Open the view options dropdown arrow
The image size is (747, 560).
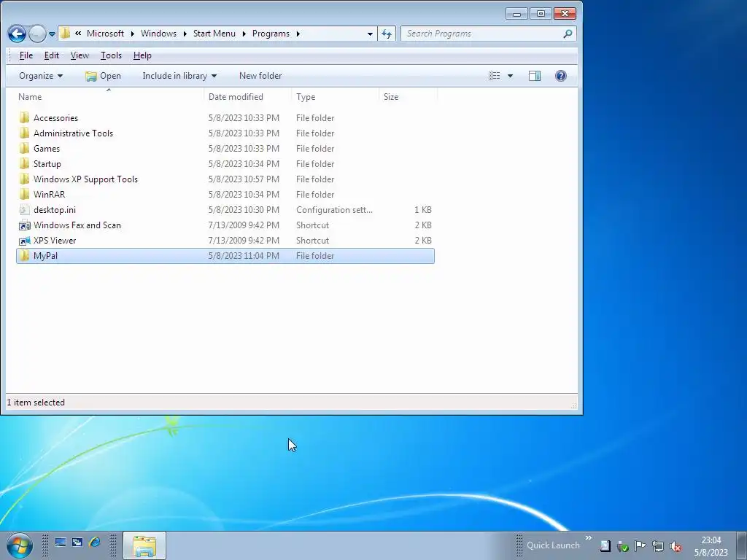510,76
